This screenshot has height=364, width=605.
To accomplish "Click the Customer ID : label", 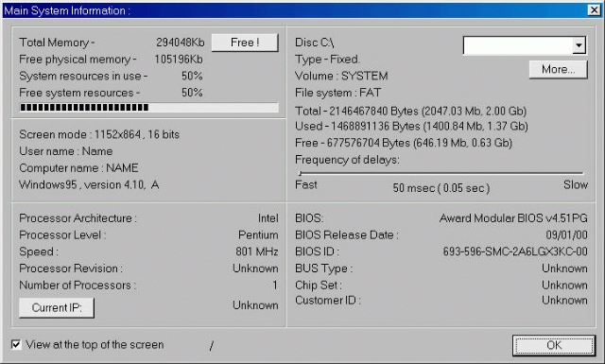I will [328, 301].
